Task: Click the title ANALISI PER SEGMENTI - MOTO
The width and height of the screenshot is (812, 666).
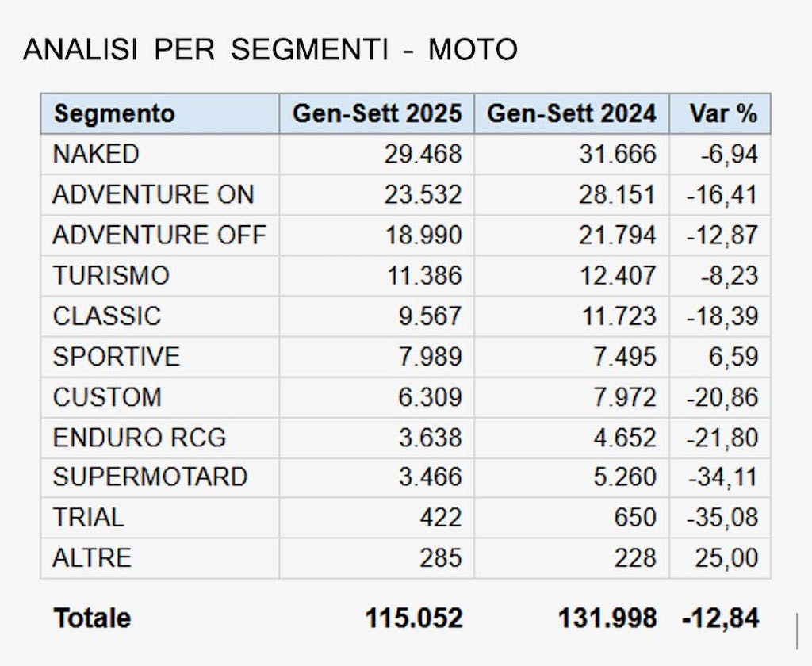Action: click(x=270, y=51)
